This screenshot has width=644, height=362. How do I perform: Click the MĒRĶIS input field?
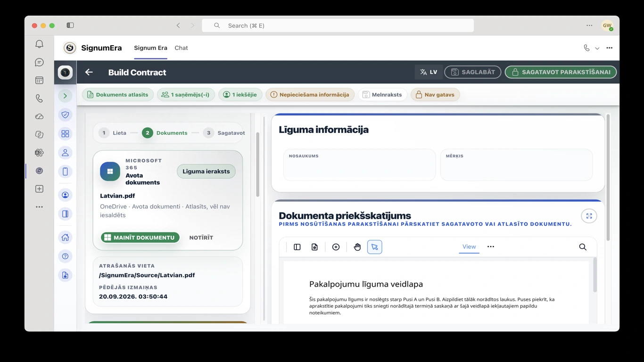click(x=516, y=165)
